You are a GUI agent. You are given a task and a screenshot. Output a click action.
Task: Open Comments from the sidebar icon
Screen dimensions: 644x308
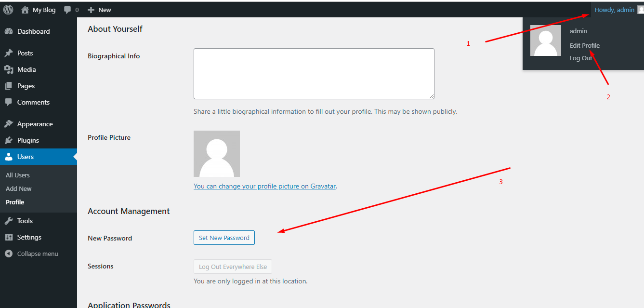click(x=10, y=102)
